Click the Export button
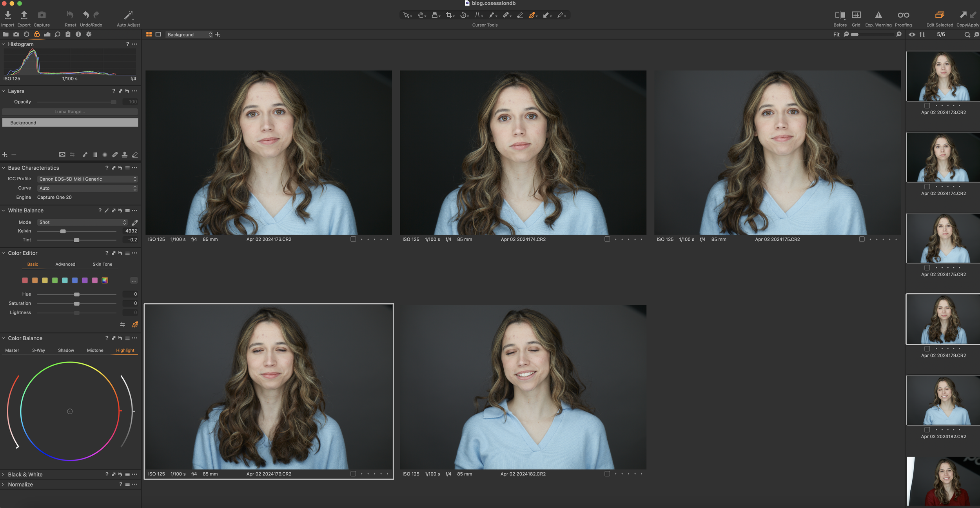This screenshot has width=980, height=508. click(24, 16)
